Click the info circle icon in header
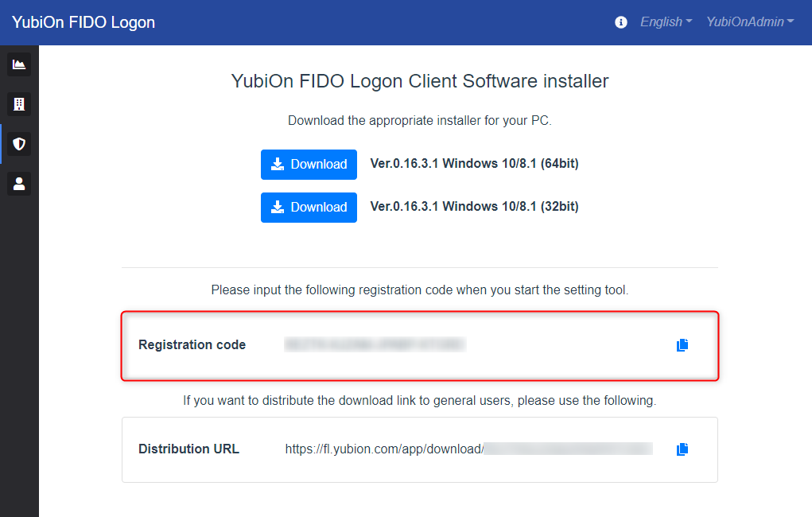Image resolution: width=812 pixels, height=517 pixels. pos(620,22)
